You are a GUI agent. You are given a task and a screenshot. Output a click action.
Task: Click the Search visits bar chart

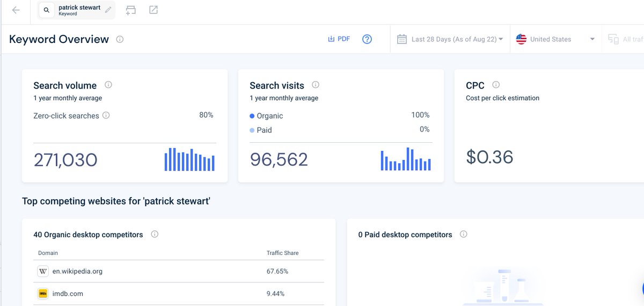pos(406,159)
